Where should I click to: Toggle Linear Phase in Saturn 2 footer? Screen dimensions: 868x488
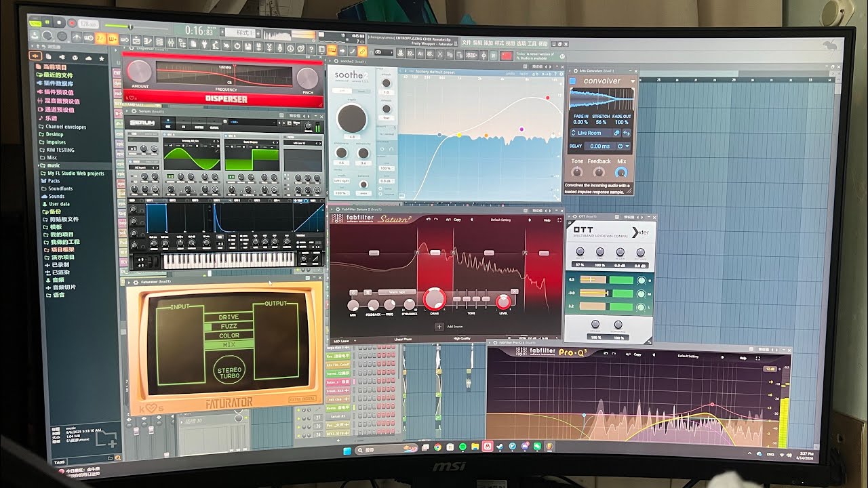pyautogui.click(x=403, y=339)
